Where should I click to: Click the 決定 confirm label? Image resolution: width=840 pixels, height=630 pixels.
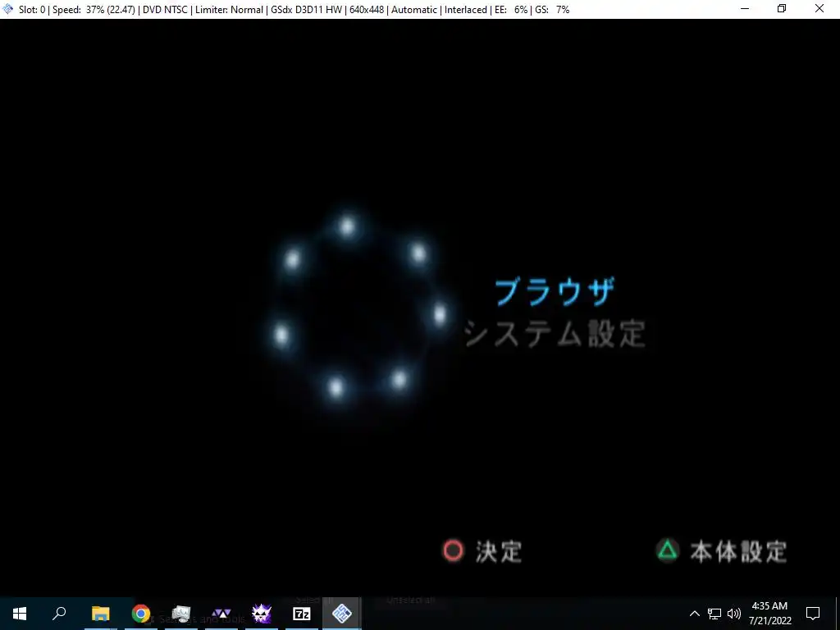(498, 551)
